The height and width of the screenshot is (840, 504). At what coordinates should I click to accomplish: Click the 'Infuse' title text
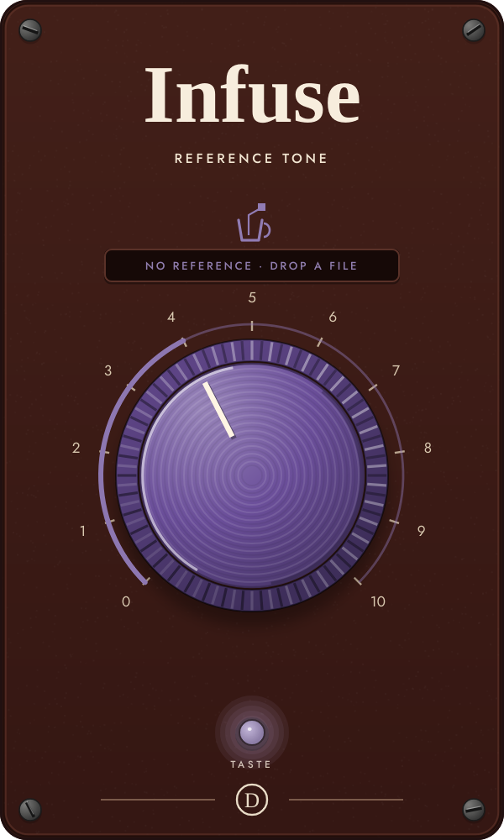(252, 94)
